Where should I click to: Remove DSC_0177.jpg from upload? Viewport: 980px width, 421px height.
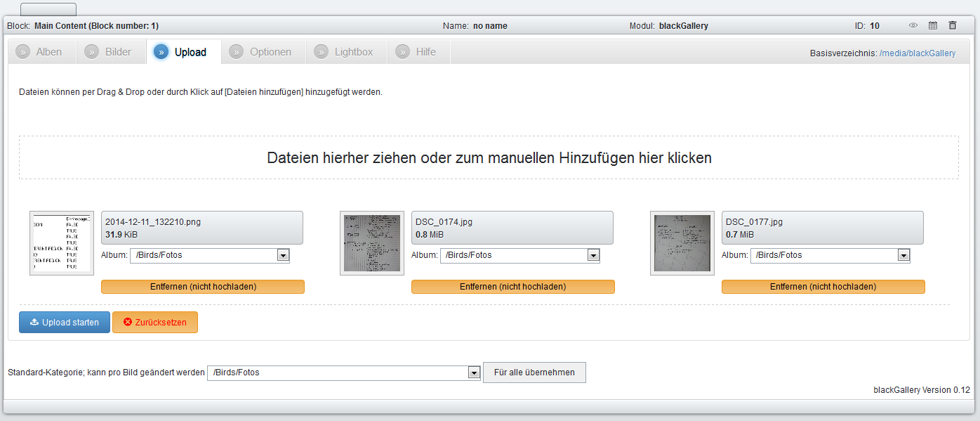tap(823, 287)
